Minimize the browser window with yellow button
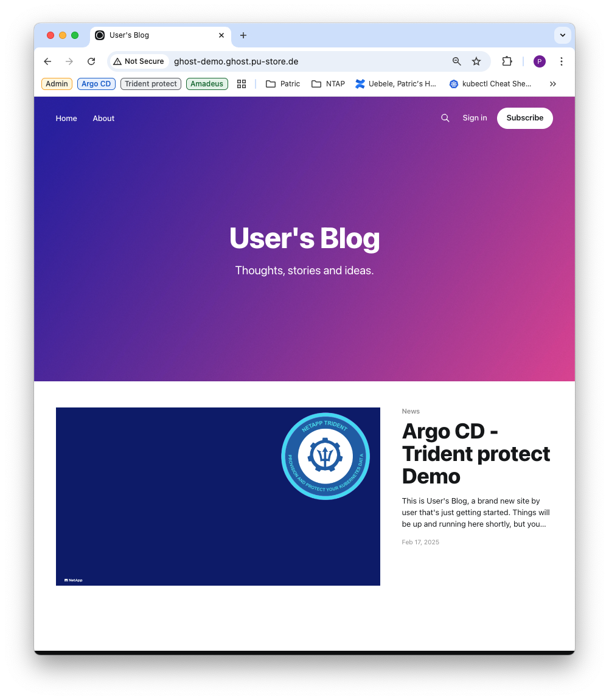The image size is (609, 700). click(x=63, y=35)
